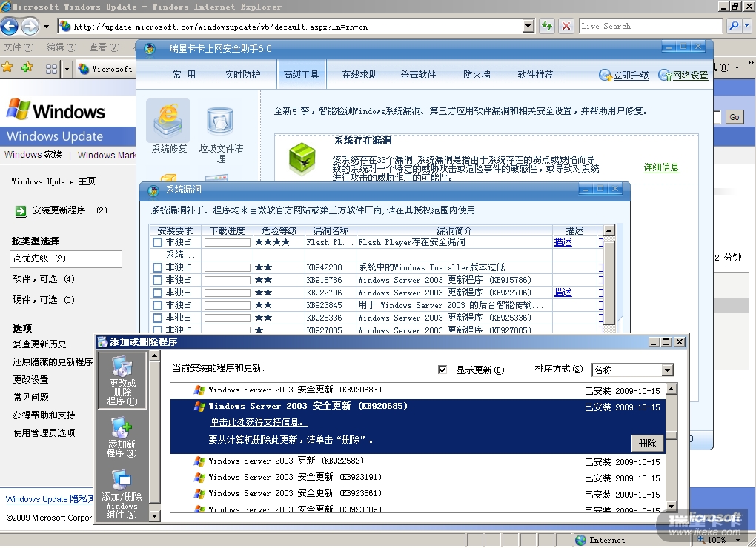
Task: Click 描述 link in Flash Player row
Action: pyautogui.click(x=563, y=242)
